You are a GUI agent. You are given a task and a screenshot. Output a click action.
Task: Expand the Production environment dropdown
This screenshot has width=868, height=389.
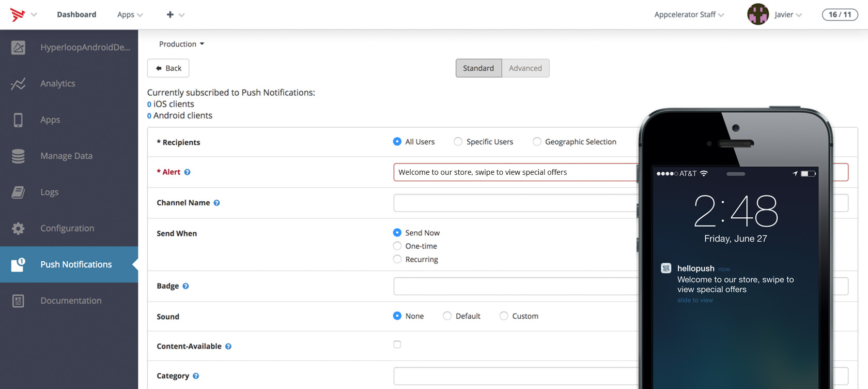pos(181,44)
